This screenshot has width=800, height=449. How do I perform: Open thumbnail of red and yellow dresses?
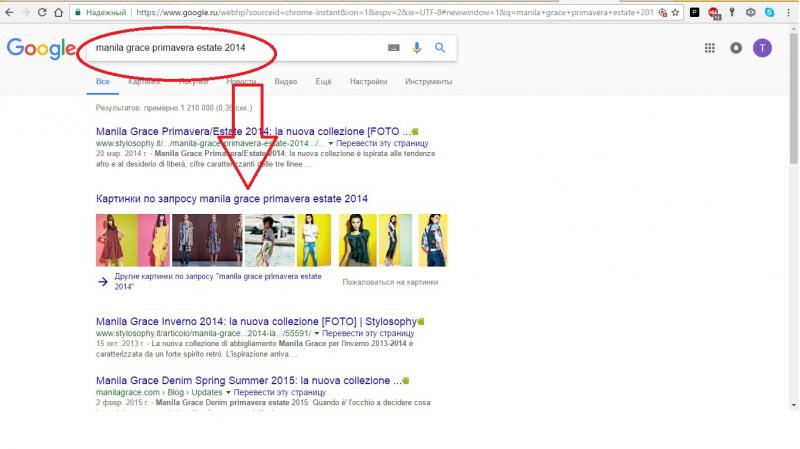[x=133, y=240]
